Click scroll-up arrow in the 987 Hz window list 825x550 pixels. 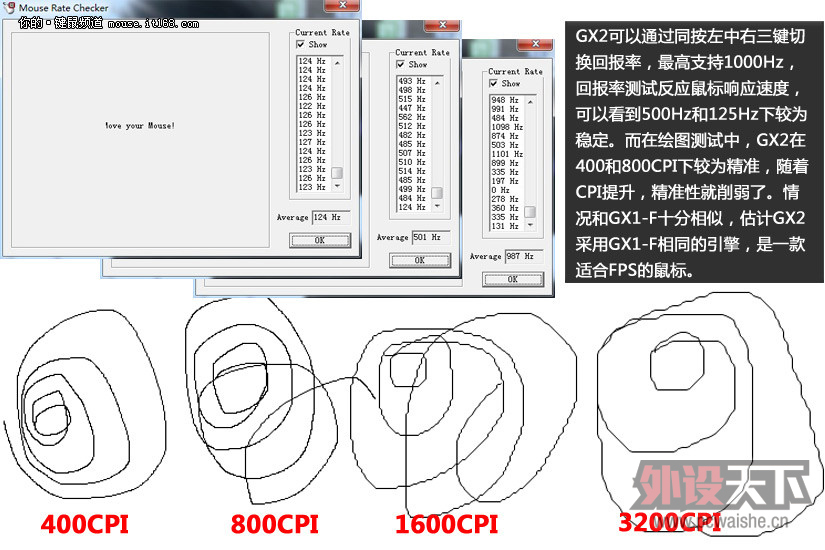click(530, 101)
